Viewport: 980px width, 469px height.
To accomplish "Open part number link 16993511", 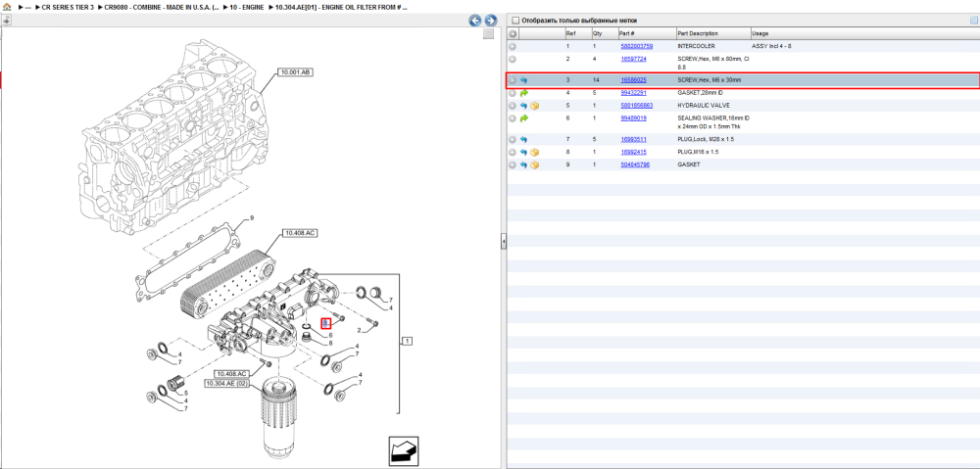I will [633, 139].
